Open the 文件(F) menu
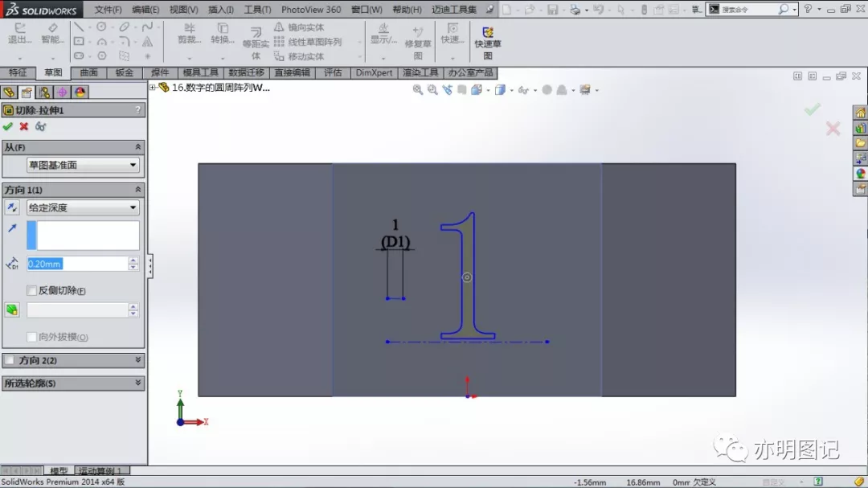 click(x=108, y=10)
